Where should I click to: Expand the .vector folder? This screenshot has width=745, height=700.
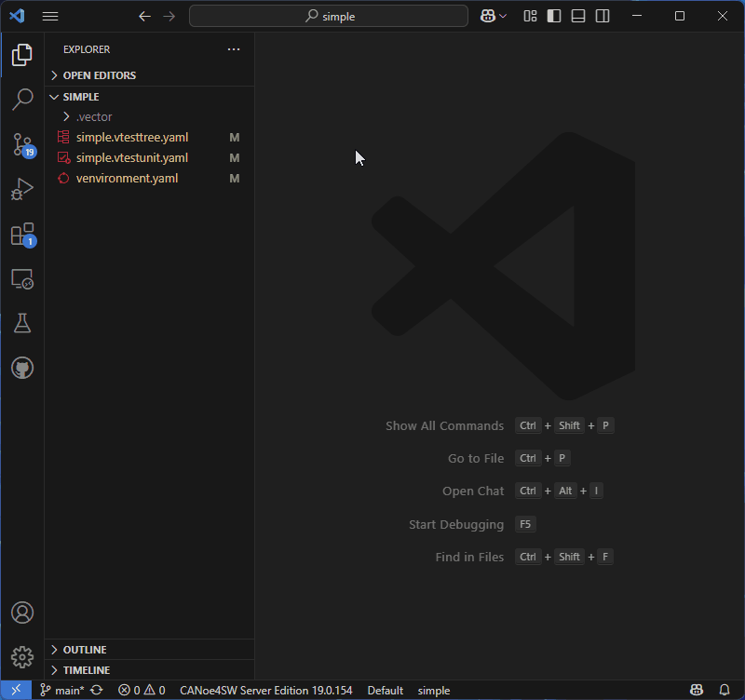pyautogui.click(x=150, y=117)
